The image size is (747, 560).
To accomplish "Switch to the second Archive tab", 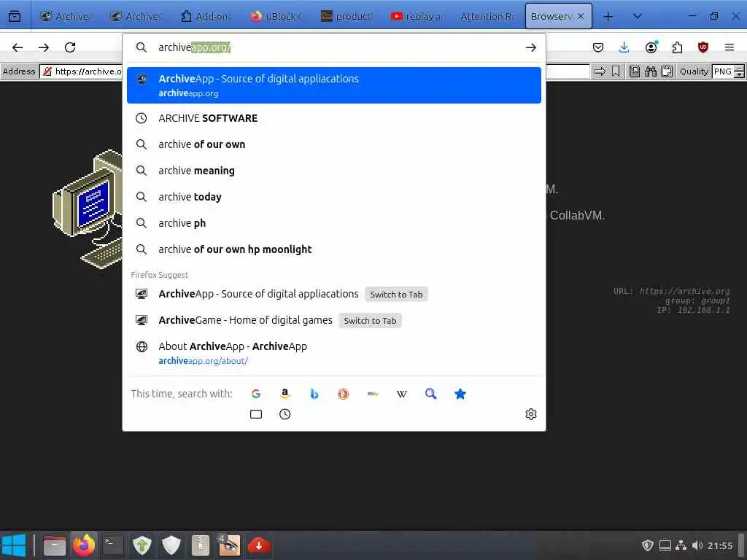I will (136, 16).
